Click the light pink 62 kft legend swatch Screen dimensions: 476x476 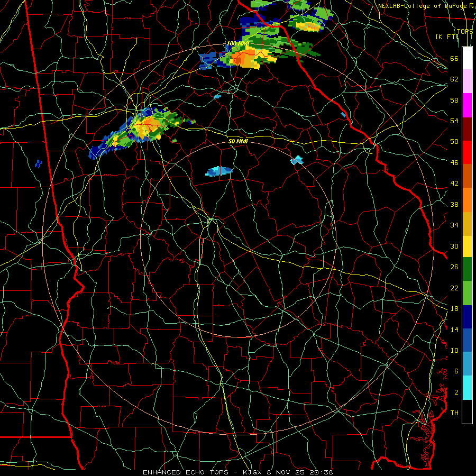(x=467, y=81)
